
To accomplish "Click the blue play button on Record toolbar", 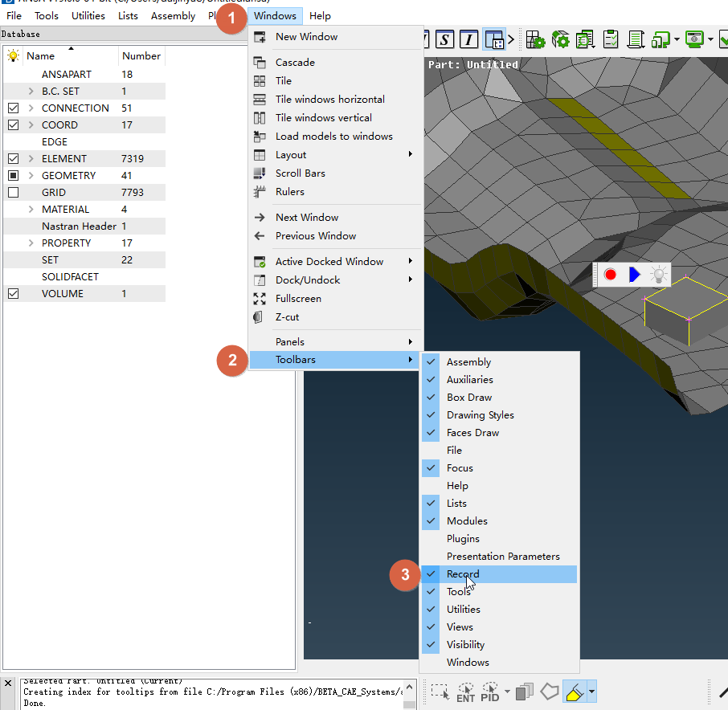I will (x=634, y=275).
